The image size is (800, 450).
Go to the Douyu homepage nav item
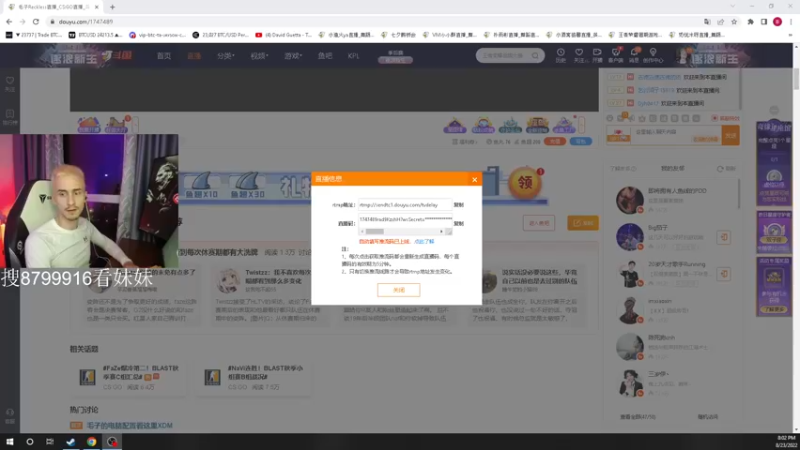point(164,56)
